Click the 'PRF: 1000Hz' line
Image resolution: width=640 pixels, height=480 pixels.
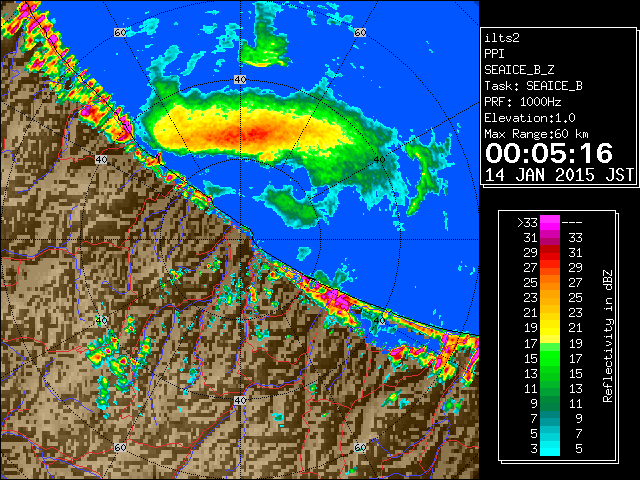(x=523, y=102)
